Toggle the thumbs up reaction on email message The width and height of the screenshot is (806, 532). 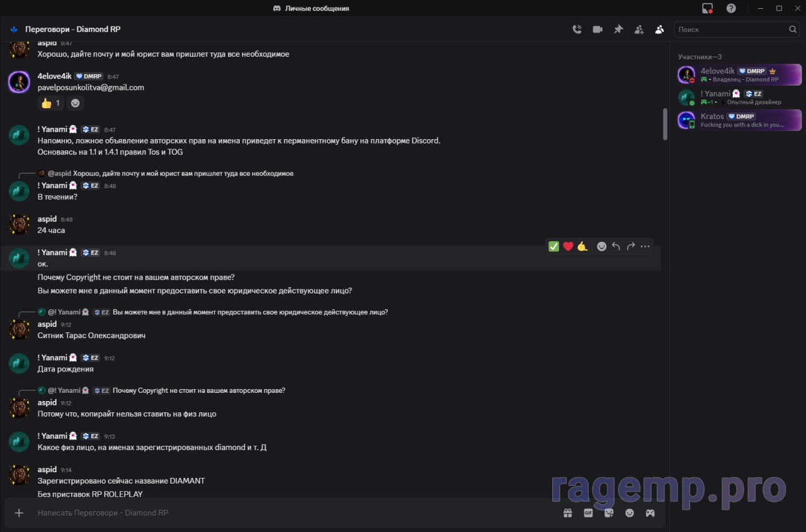[50, 103]
